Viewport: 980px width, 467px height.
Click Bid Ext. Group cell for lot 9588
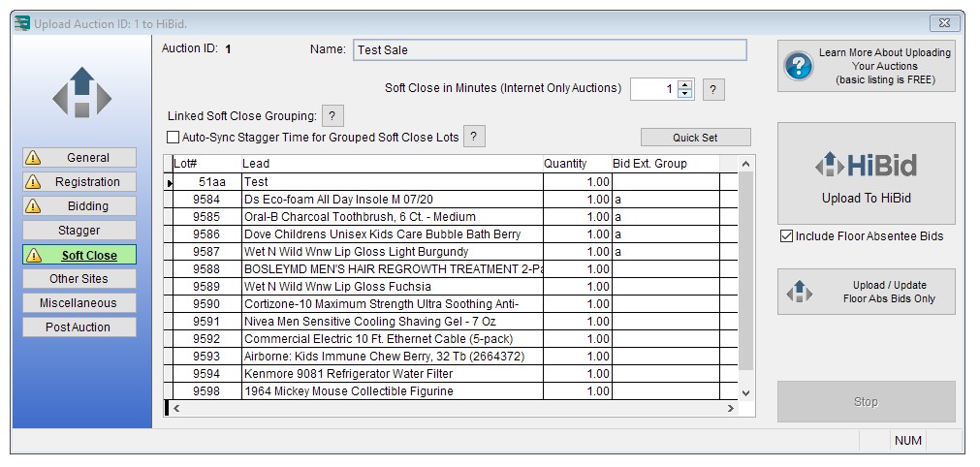coord(666,269)
